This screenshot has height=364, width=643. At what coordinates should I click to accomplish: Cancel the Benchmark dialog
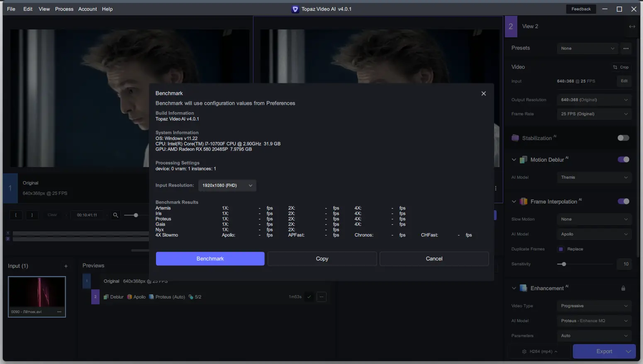coord(434,259)
